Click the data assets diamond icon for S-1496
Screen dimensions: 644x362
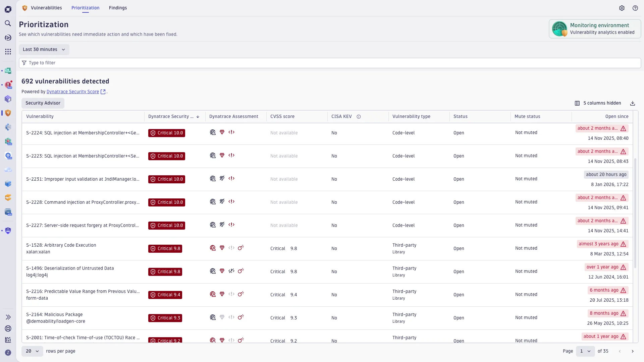(x=222, y=271)
